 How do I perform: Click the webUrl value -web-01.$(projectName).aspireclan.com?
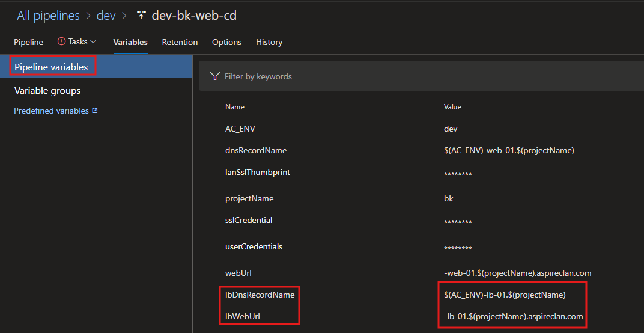pos(517,273)
